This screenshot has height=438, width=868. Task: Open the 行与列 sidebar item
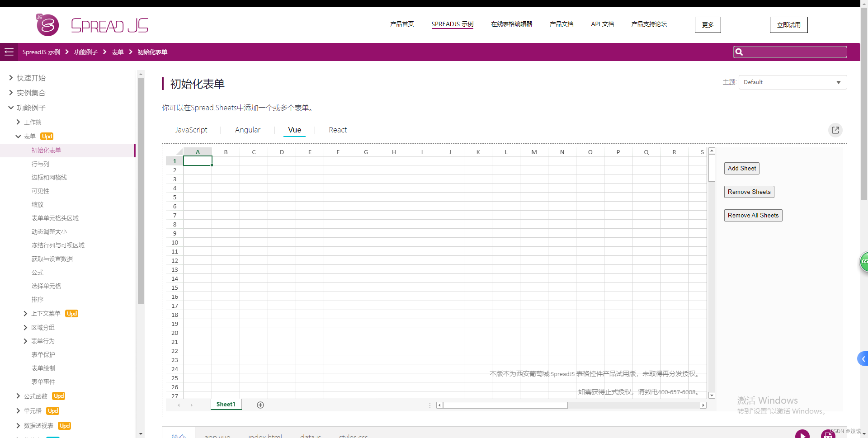pyautogui.click(x=40, y=164)
